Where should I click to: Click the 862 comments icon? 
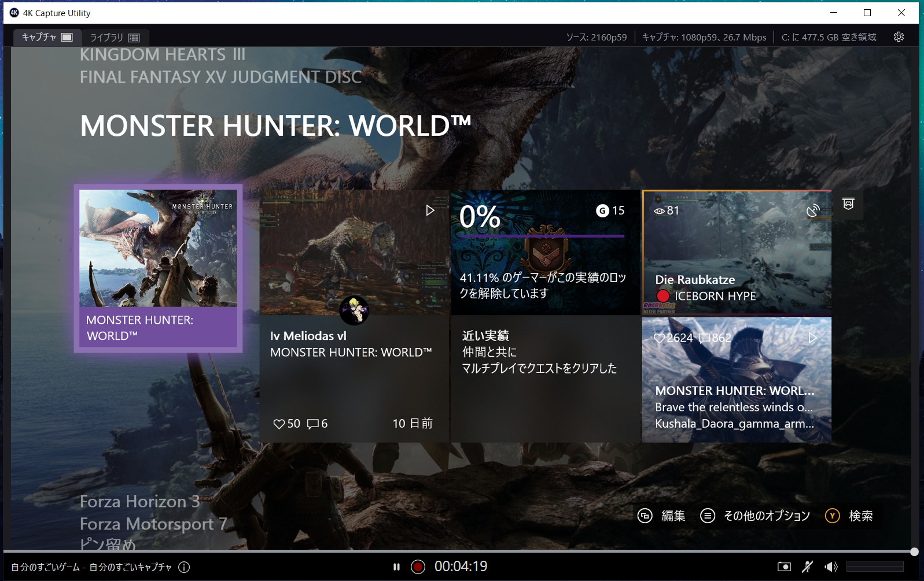point(704,338)
